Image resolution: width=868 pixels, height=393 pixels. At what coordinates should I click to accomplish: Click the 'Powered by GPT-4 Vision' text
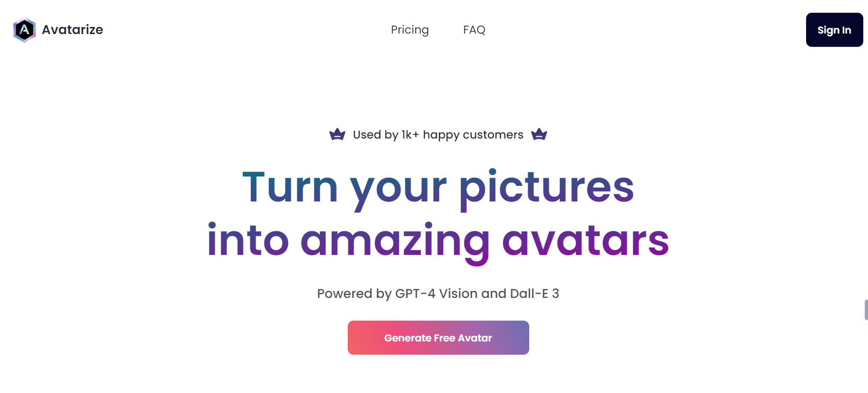pyautogui.click(x=438, y=293)
